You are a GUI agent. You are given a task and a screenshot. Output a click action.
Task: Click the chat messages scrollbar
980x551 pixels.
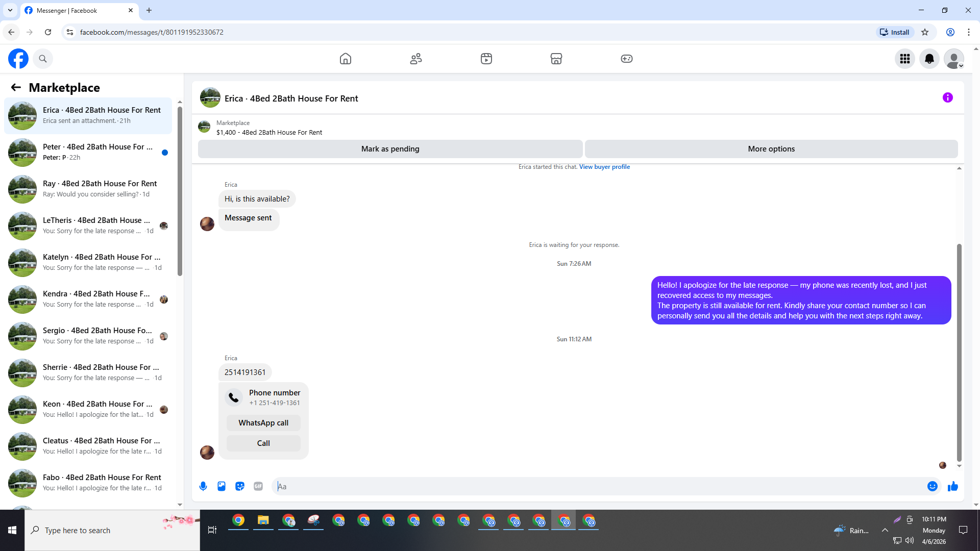[959, 352]
